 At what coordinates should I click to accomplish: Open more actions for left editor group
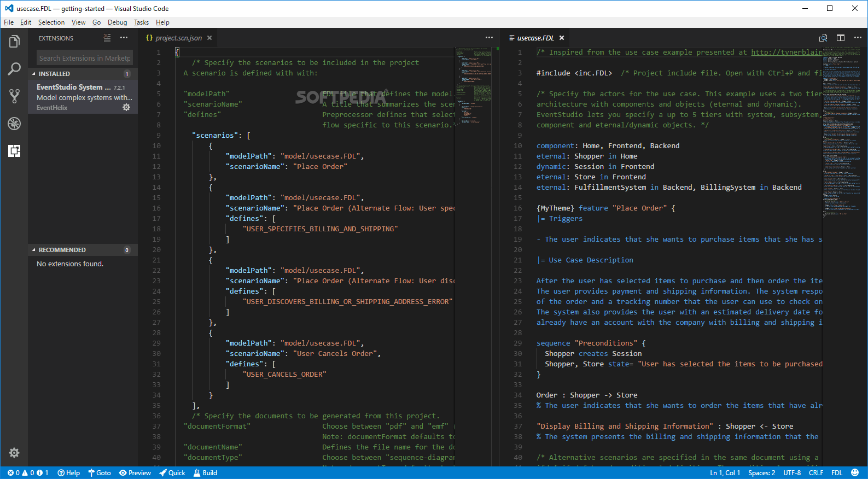489,38
